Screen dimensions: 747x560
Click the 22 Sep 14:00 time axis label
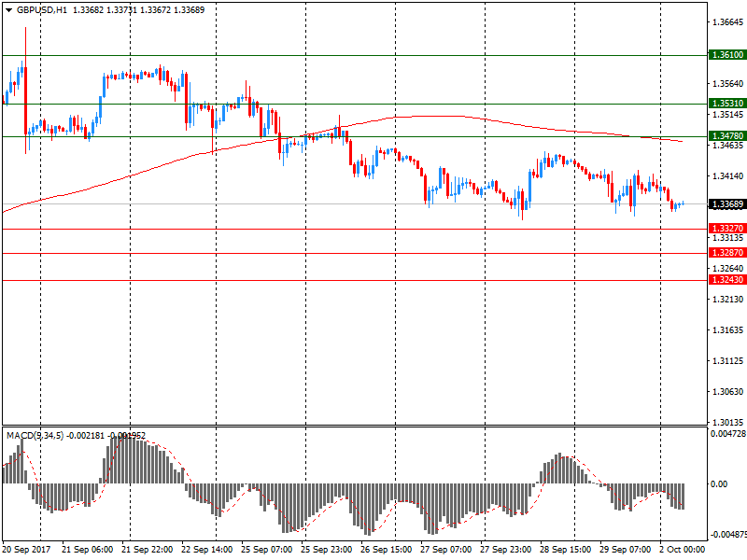(206, 550)
